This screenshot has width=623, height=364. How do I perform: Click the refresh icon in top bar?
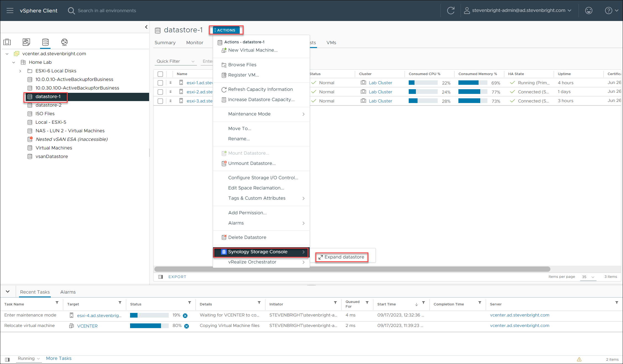(x=451, y=10)
